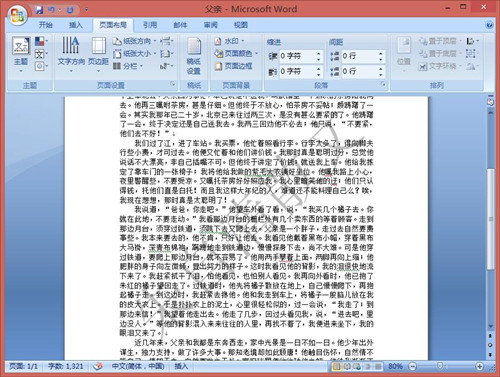Viewport: 500px width, 377px height.
Task: Click the 页面: 1/1 status bar indicator
Action: [23, 366]
